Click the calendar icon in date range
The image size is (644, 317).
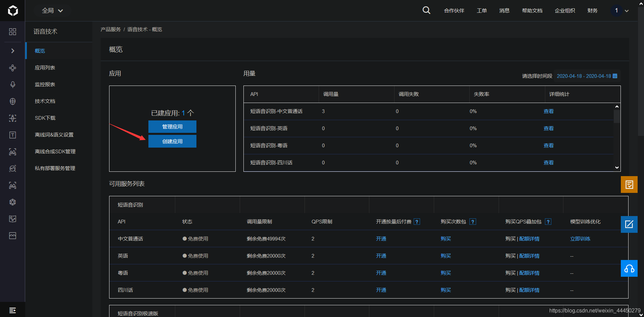[x=615, y=76]
